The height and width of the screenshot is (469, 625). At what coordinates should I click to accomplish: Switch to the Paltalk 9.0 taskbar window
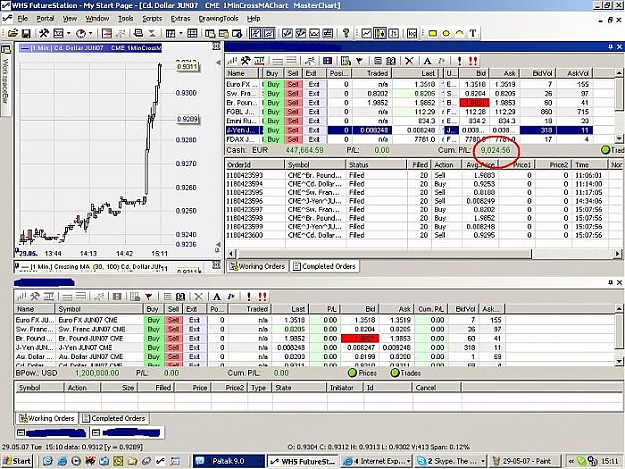pyautogui.click(x=229, y=461)
